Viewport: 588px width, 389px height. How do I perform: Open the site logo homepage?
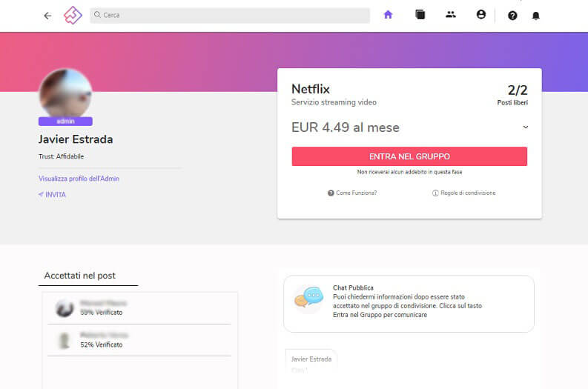click(73, 16)
